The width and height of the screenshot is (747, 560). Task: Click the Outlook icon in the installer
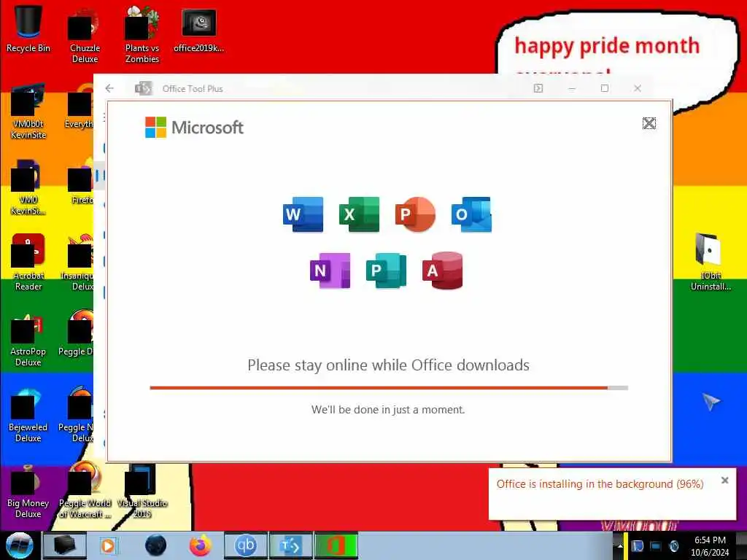click(471, 214)
